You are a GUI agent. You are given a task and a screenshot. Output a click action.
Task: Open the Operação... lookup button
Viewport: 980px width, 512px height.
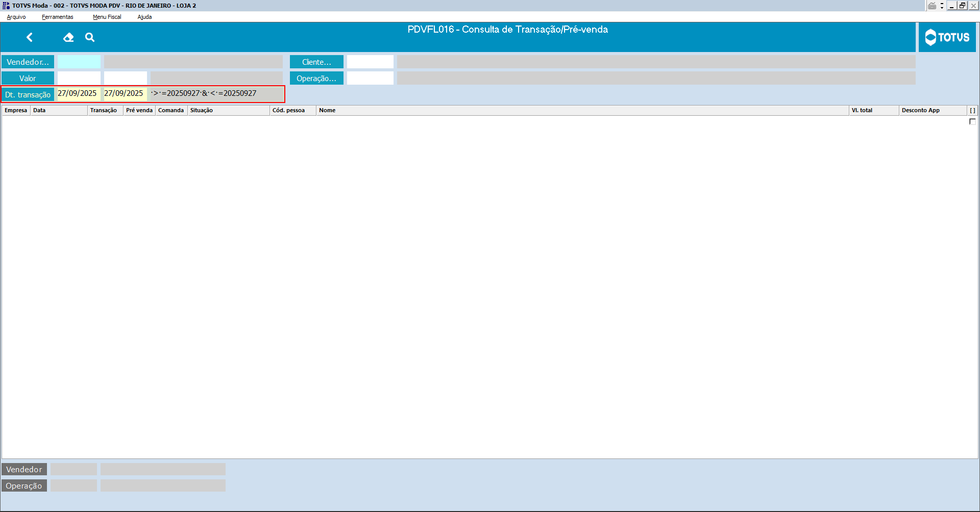coord(316,78)
